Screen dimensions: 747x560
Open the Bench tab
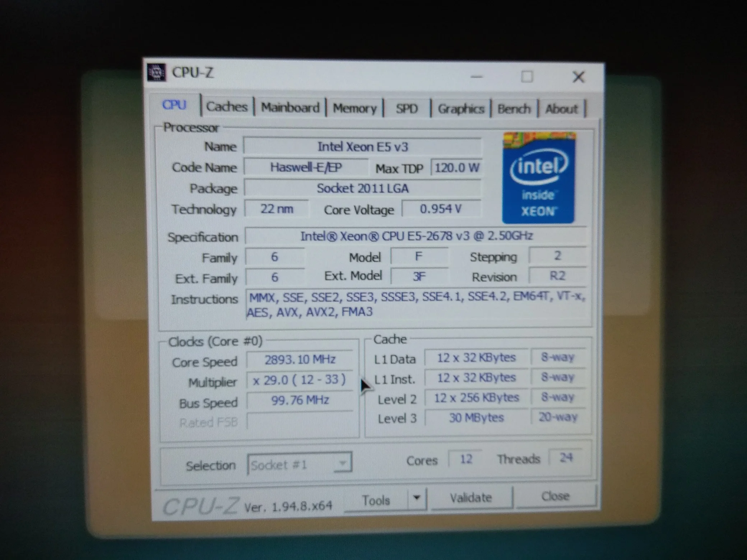point(514,109)
